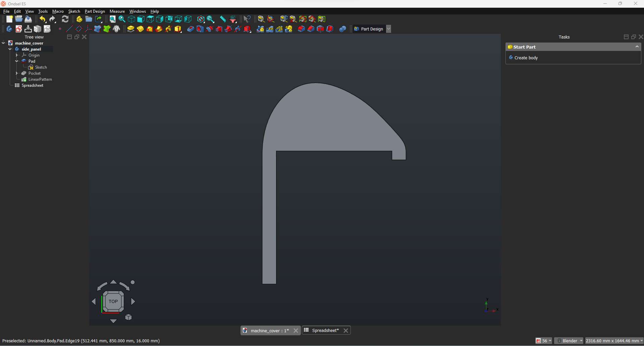
Task: Create a new part with the yellow blocks icon
Action: pyautogui.click(x=79, y=19)
